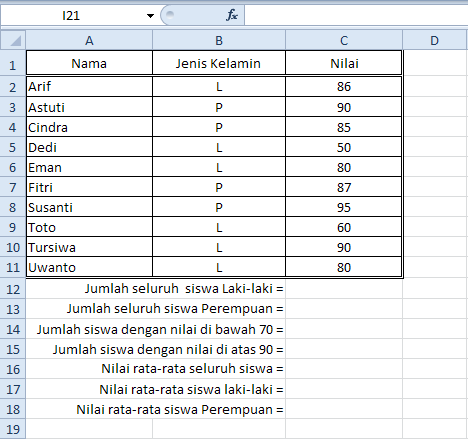Select cell containing 'Dedi'
Image resolution: width=468 pixels, height=439 pixels.
(89, 147)
